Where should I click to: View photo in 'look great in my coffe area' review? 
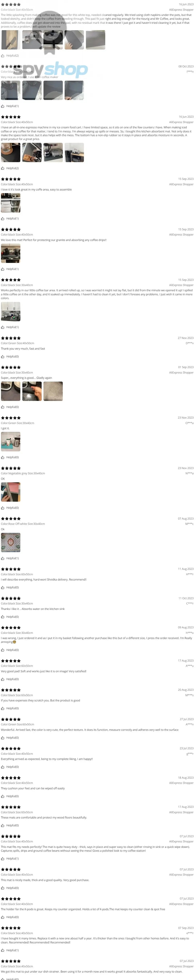(x=11, y=203)
